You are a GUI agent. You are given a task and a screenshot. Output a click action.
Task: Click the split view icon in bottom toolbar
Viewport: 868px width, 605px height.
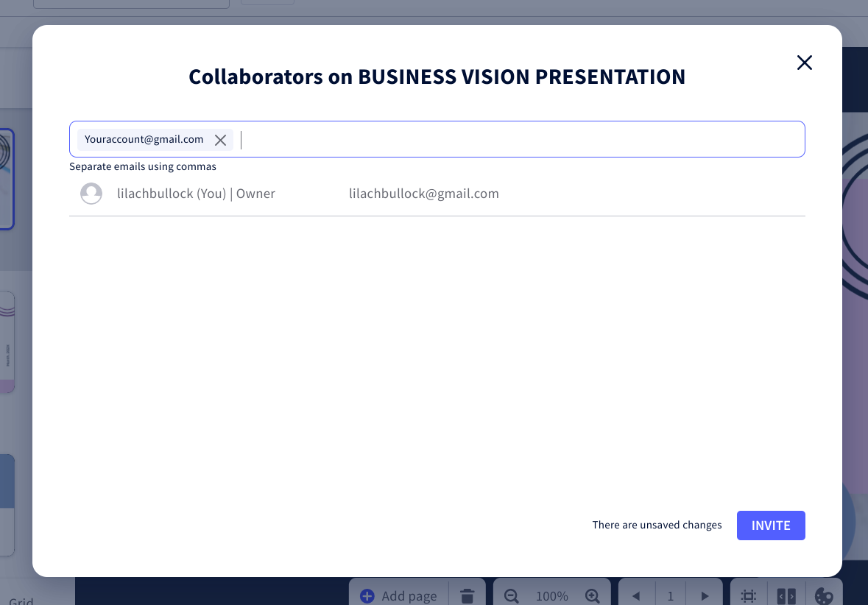click(786, 596)
